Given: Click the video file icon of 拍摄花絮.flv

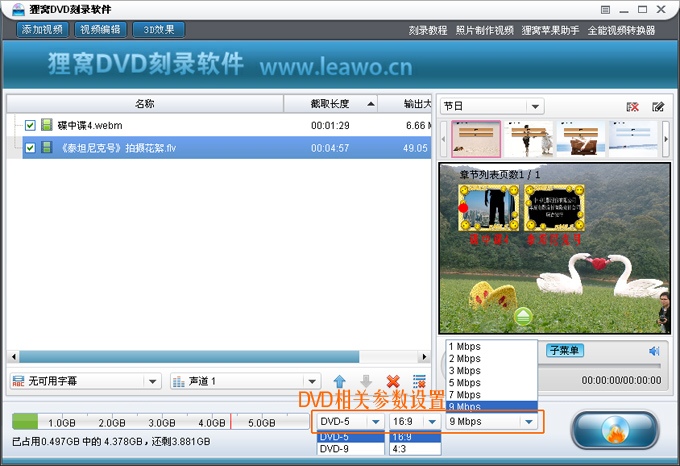Looking at the screenshot, I should pyautogui.click(x=46, y=147).
